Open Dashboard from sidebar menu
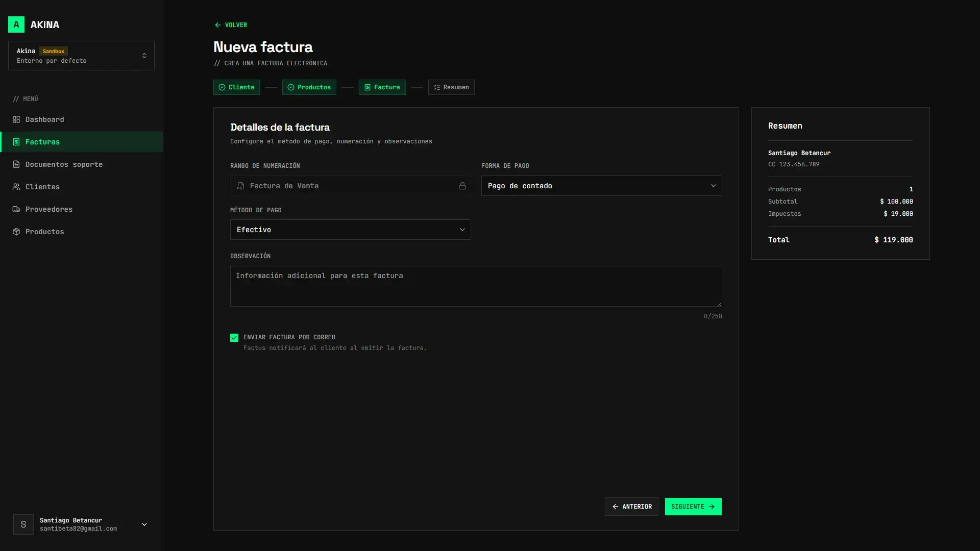This screenshot has height=551, width=980. pos(82,119)
